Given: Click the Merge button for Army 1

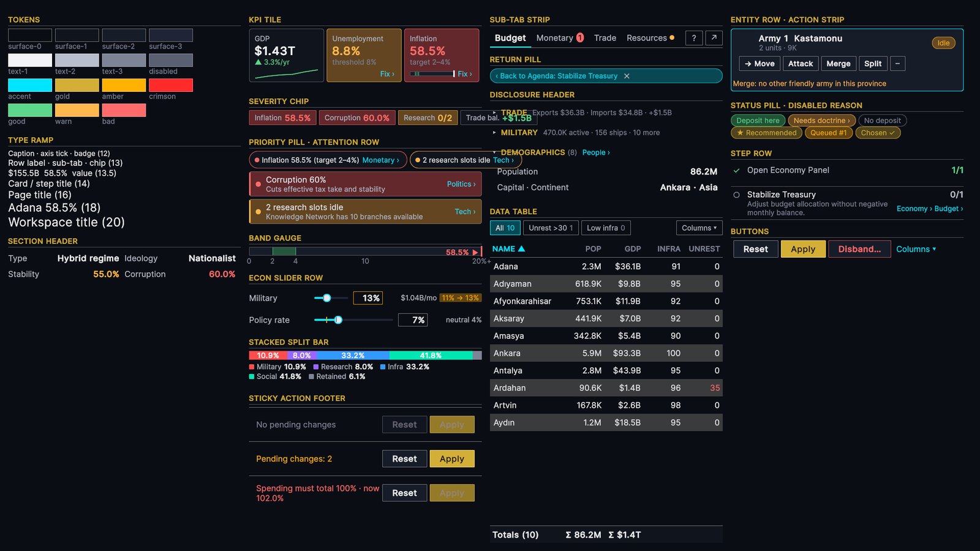Looking at the screenshot, I should coord(838,64).
